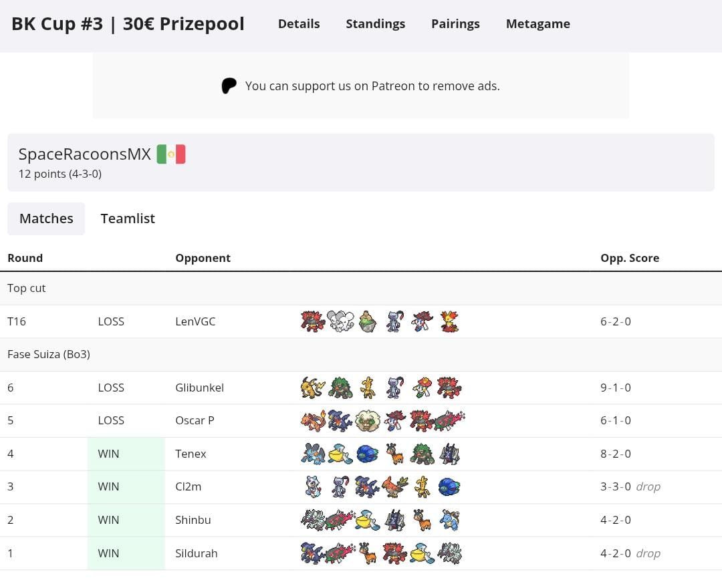Open opponent Oscar P's profile
Image resolution: width=722 pixels, height=588 pixels.
click(195, 420)
